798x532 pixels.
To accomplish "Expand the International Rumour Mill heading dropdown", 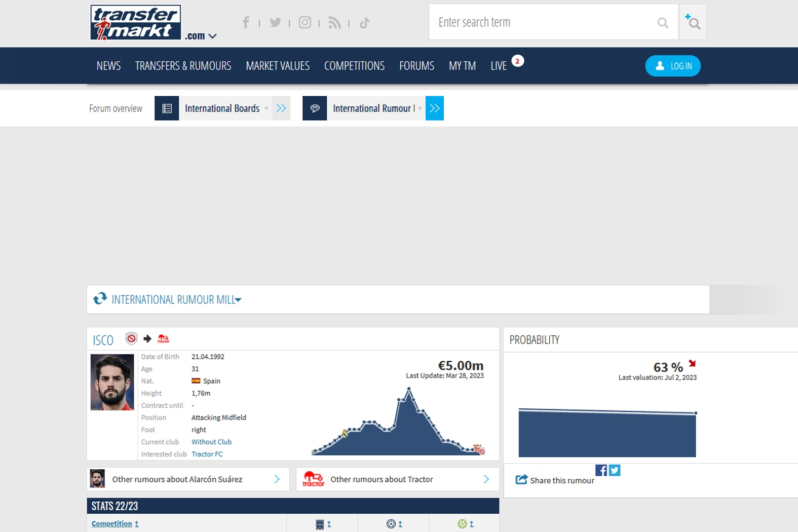I will click(x=238, y=300).
